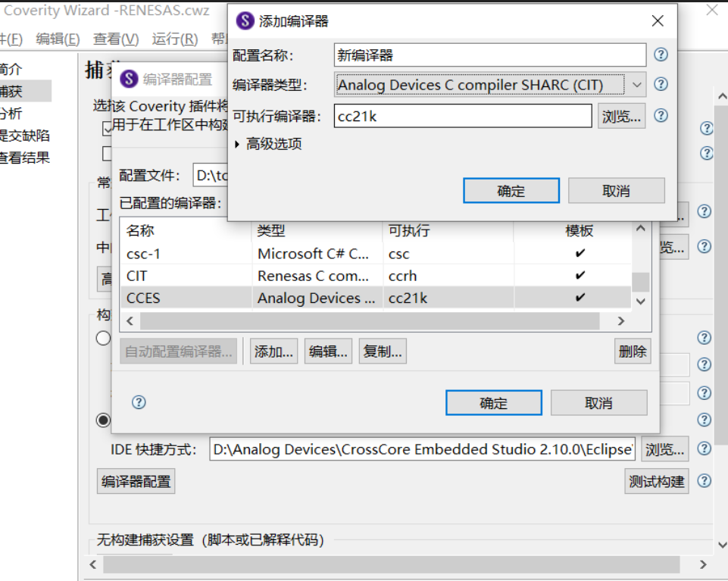Click the help icon beside 可执行编译器 浏览 button

[x=661, y=115]
